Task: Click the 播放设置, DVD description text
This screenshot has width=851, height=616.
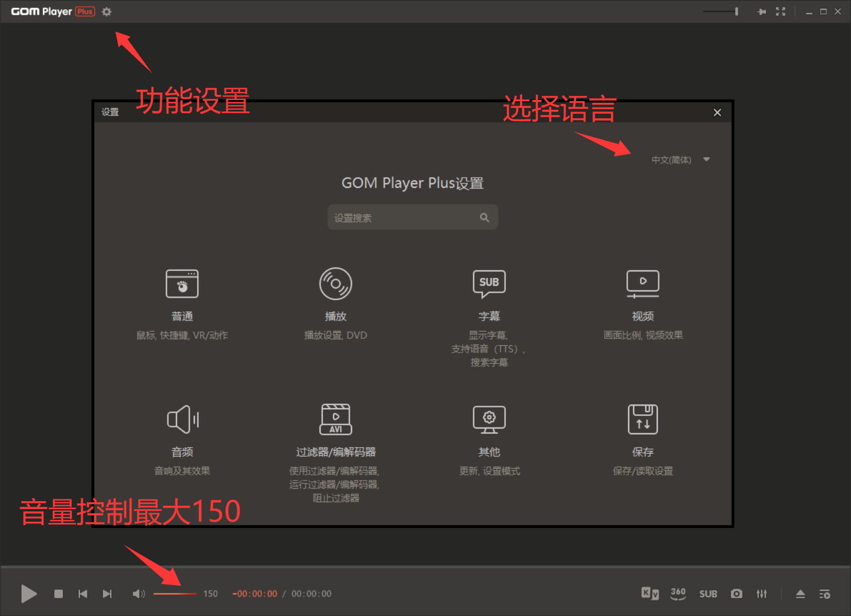Action: [x=335, y=335]
